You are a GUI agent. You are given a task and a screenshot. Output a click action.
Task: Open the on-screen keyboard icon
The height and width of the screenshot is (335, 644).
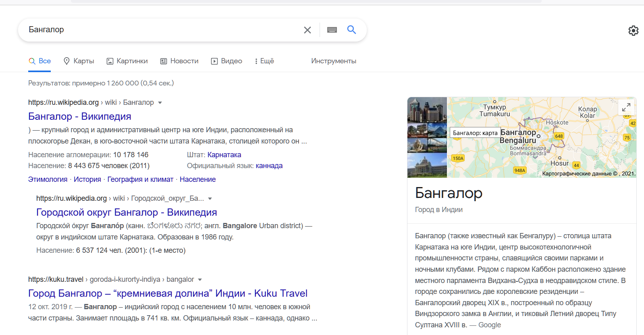coord(332,30)
